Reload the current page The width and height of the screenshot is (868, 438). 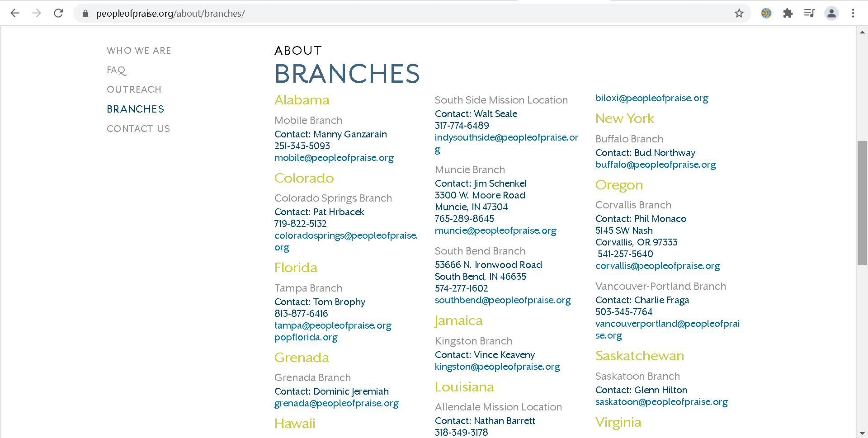tap(58, 14)
